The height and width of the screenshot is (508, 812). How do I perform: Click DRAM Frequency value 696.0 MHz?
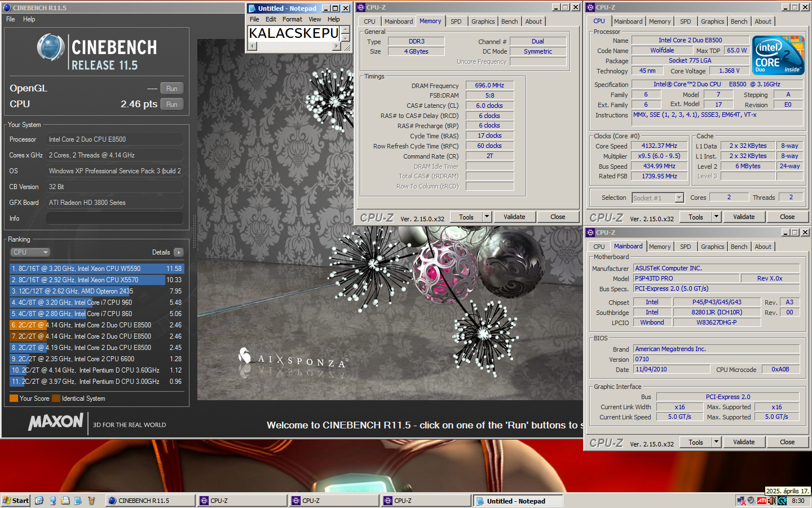(x=489, y=85)
